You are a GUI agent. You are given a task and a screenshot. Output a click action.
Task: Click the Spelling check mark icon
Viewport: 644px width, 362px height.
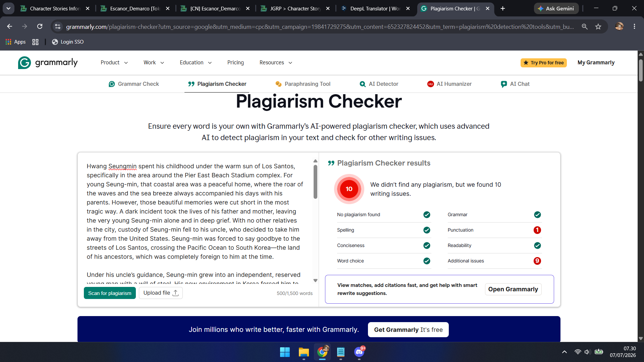[x=427, y=230]
